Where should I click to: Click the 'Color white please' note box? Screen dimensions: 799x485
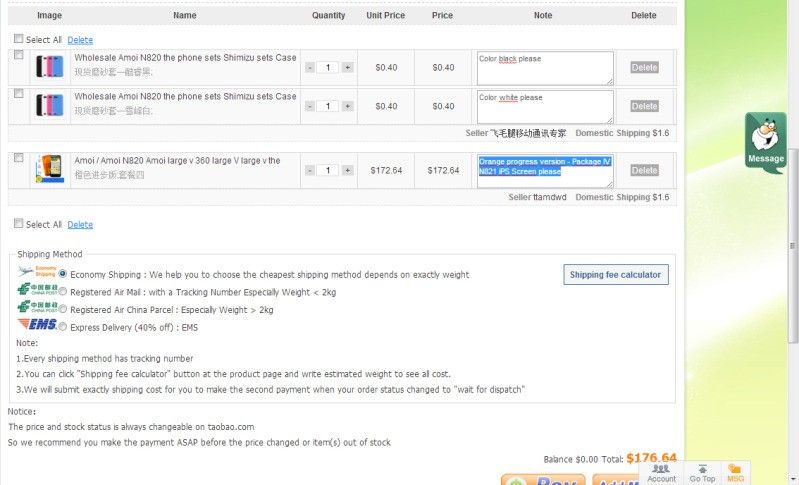[x=545, y=106]
